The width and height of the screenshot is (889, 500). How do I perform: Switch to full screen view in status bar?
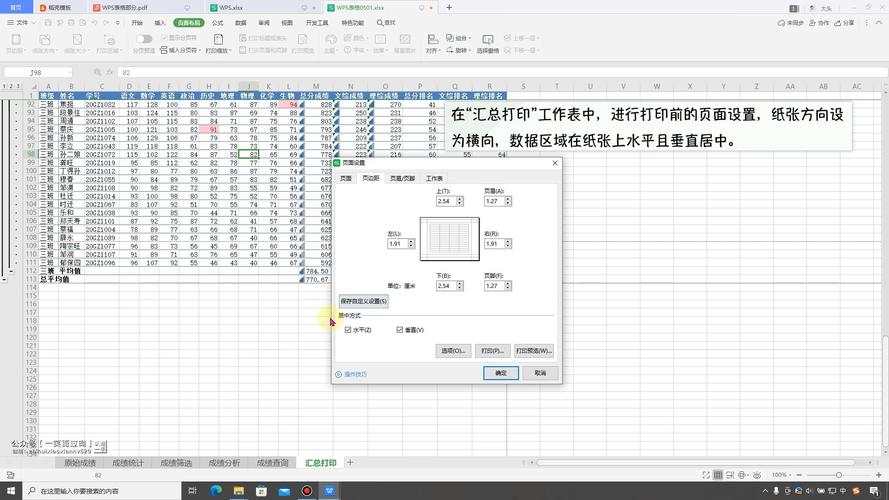tap(706, 475)
